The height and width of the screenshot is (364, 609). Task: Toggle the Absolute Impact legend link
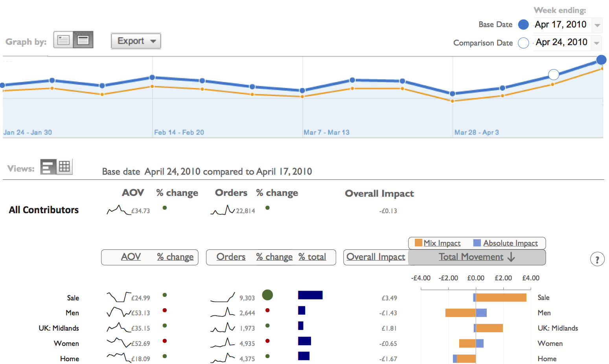[x=511, y=243]
